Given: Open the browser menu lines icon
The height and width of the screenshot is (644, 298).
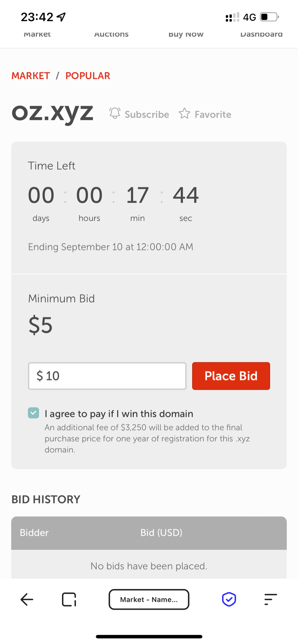Looking at the screenshot, I should [x=271, y=599].
